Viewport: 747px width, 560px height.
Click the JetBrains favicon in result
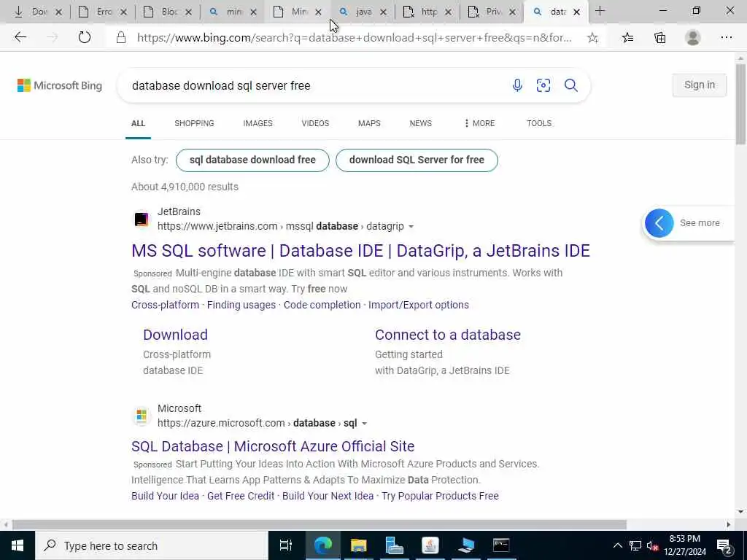click(x=141, y=219)
